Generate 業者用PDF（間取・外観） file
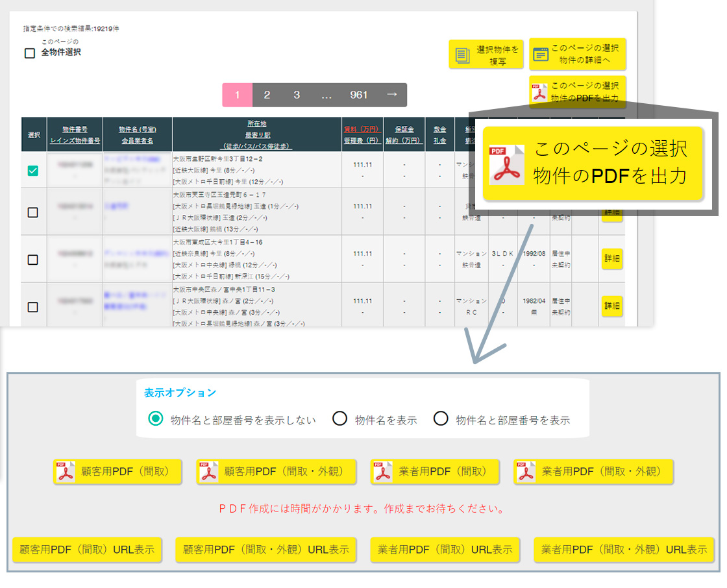Image resolution: width=727 pixels, height=588 pixels. (x=593, y=472)
